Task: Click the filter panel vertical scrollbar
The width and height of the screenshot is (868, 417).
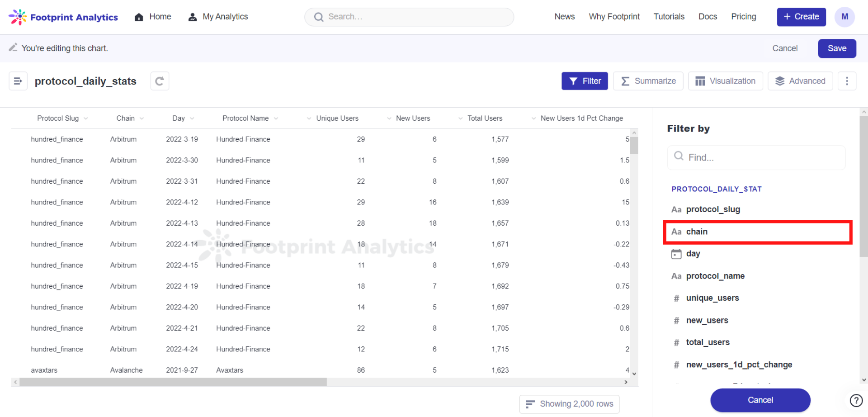Action: coord(863,187)
